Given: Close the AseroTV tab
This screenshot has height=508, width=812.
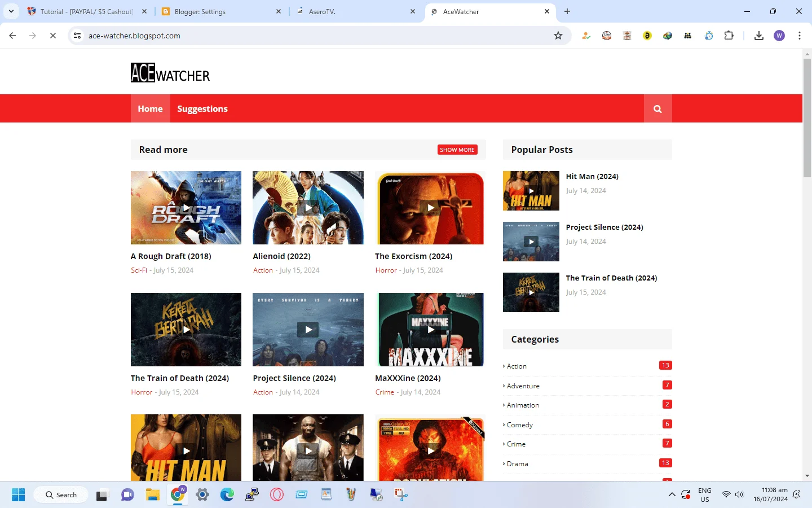Looking at the screenshot, I should [x=413, y=11].
